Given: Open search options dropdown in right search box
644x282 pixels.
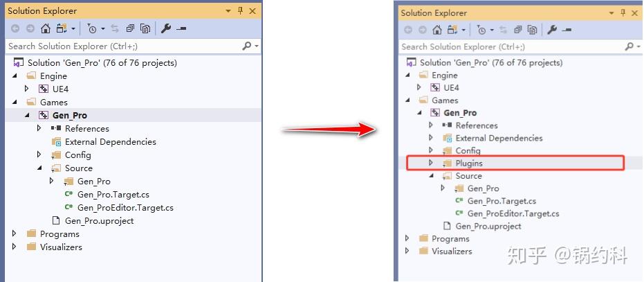Looking at the screenshot, I should click(638, 47).
